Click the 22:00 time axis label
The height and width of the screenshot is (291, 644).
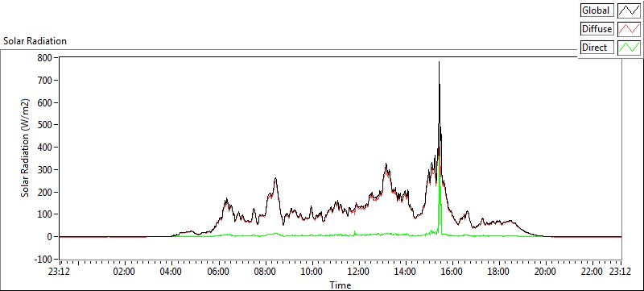pyautogui.click(x=592, y=272)
